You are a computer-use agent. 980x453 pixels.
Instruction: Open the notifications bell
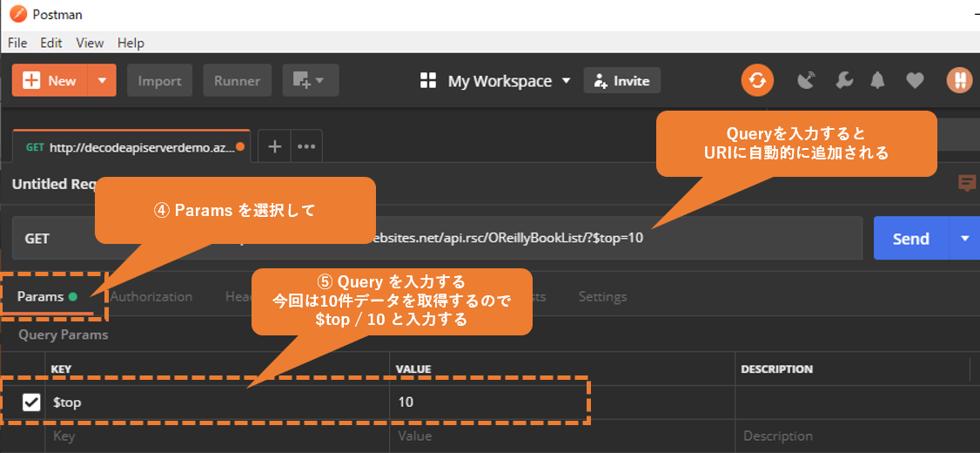(878, 81)
